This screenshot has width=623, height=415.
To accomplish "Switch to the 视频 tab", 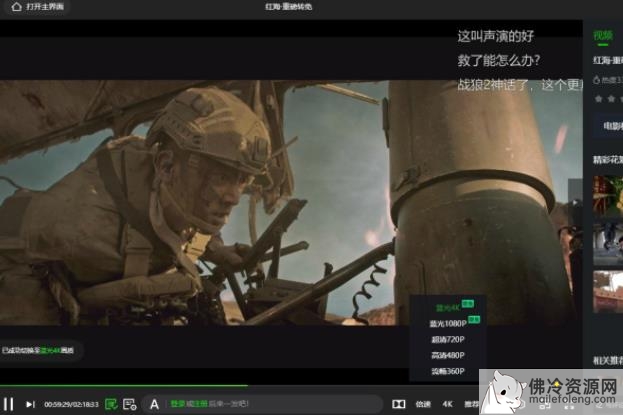I will click(x=602, y=36).
